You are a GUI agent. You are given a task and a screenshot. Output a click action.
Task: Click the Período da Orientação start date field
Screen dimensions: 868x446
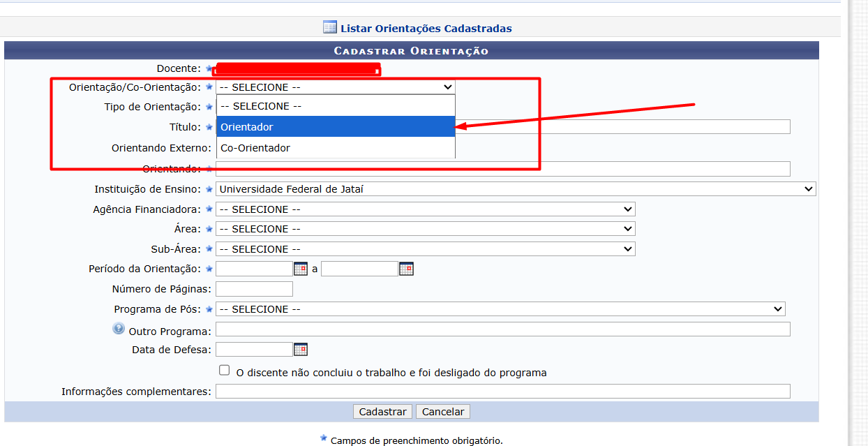(x=254, y=269)
